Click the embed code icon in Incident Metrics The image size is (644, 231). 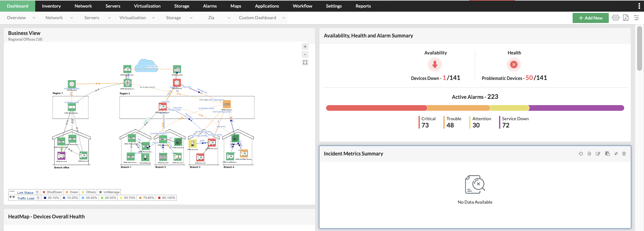click(x=589, y=154)
